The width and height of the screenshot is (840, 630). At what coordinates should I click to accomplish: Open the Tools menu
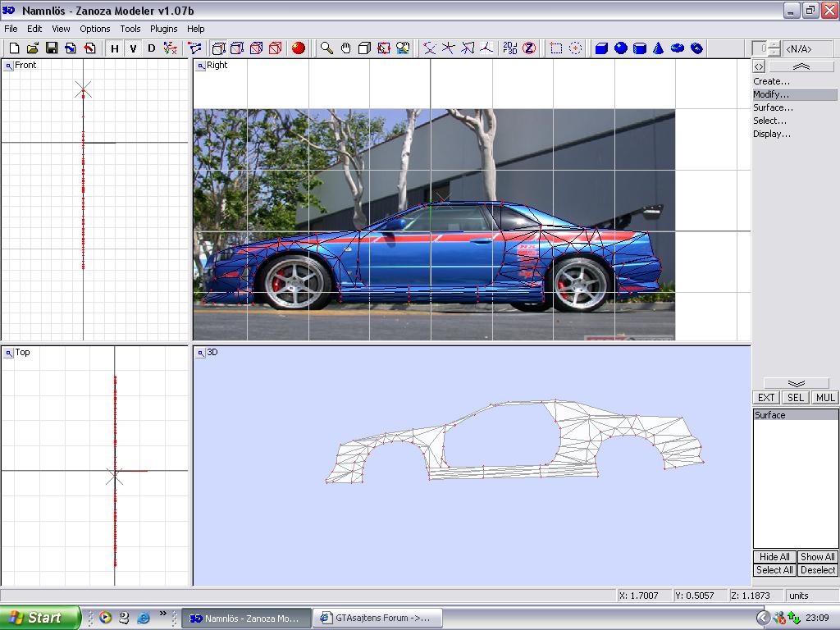click(130, 29)
